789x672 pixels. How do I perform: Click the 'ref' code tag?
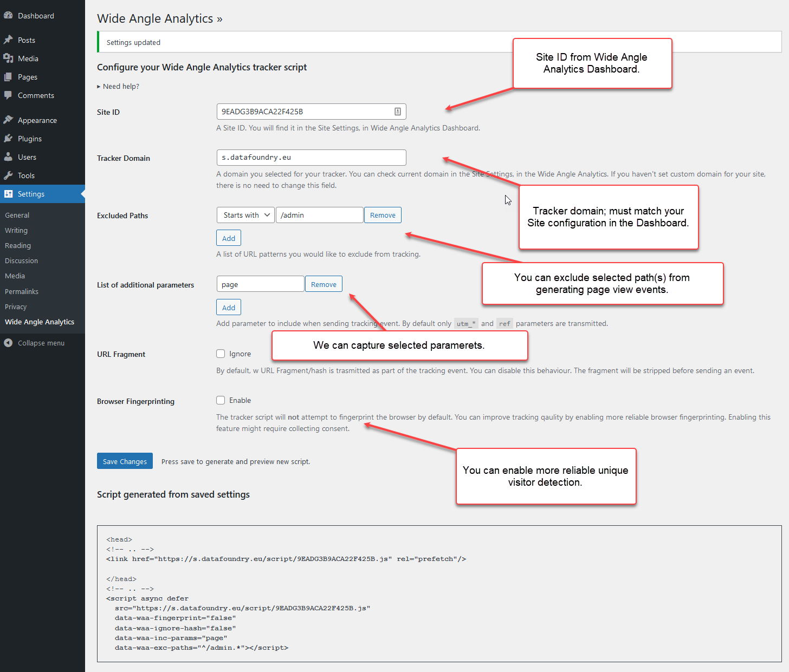point(505,324)
